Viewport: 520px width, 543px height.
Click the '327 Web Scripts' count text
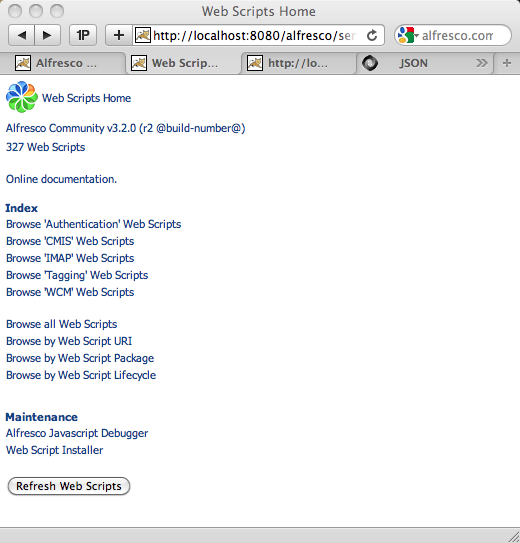pyautogui.click(x=45, y=147)
